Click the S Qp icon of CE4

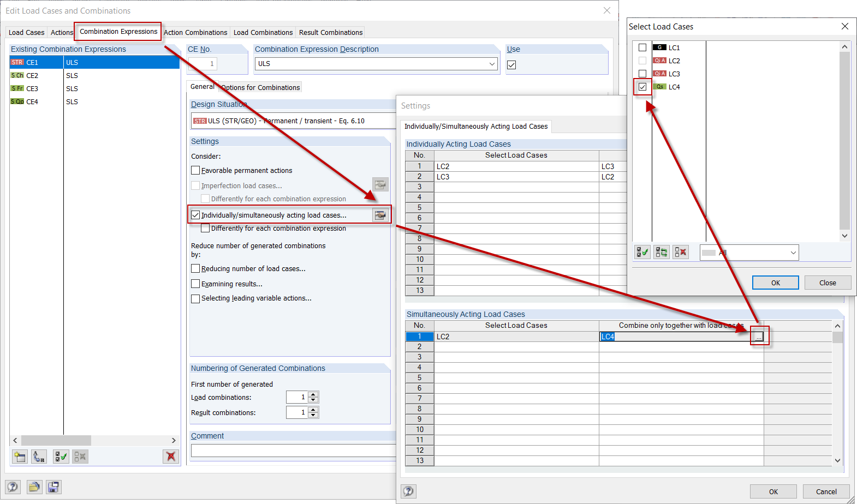[x=17, y=101]
